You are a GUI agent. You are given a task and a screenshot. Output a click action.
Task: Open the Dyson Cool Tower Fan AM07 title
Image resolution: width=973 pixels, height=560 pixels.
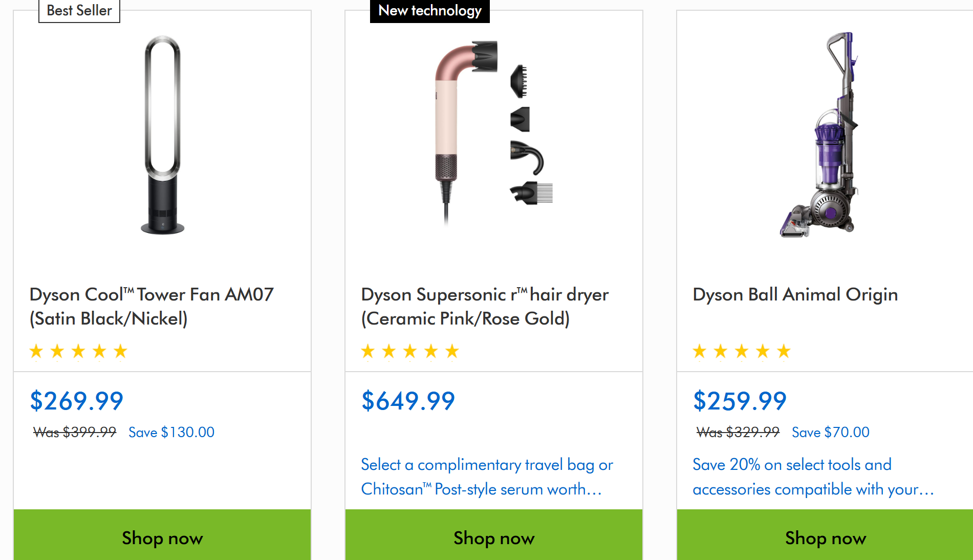[152, 306]
